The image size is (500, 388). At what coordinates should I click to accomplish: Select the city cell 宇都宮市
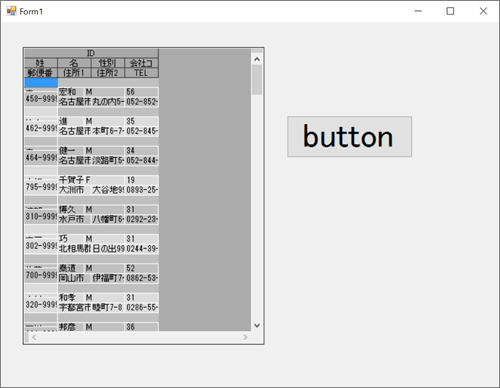[75, 307]
